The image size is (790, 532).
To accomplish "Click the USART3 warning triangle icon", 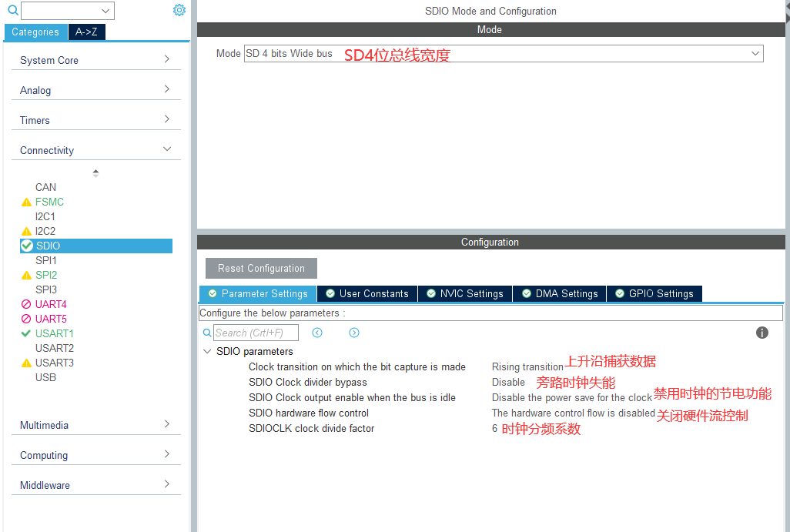I will tap(26, 363).
